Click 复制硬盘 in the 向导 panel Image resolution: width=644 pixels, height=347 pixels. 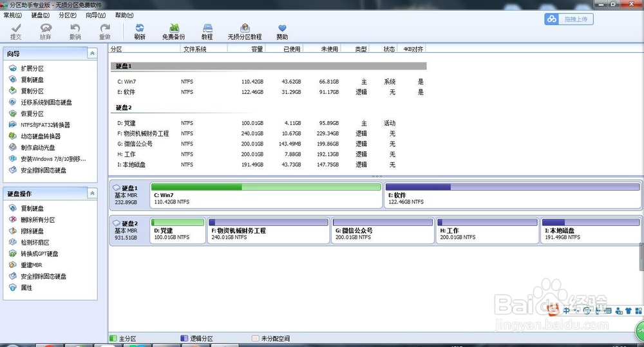[32, 80]
